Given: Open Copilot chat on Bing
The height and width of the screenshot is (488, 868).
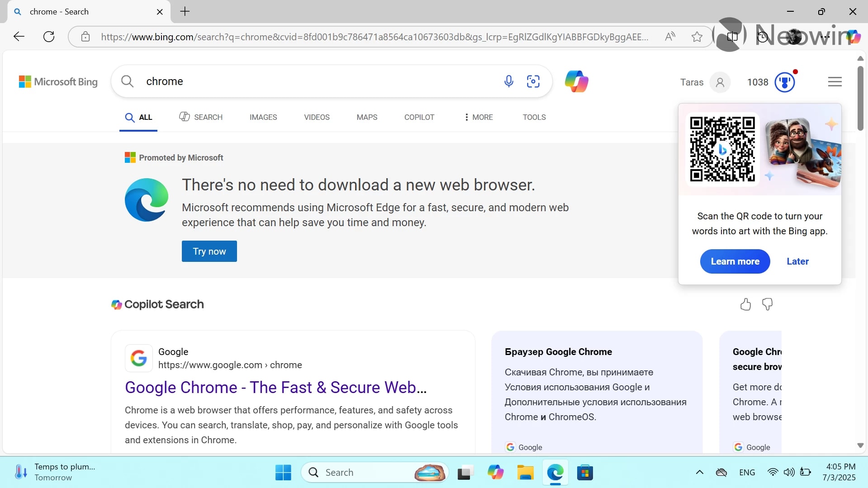Looking at the screenshot, I should coord(577,81).
